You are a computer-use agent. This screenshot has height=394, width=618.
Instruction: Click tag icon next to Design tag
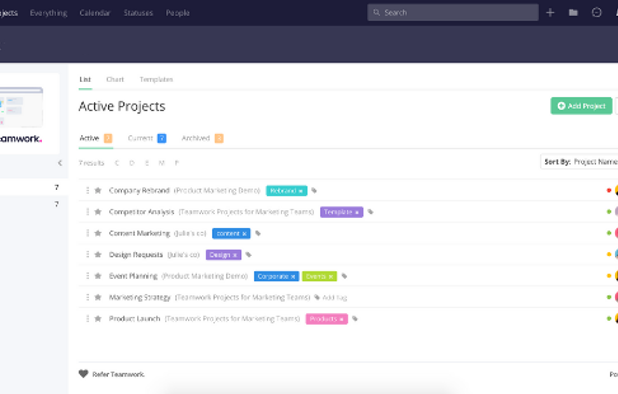pyautogui.click(x=248, y=255)
